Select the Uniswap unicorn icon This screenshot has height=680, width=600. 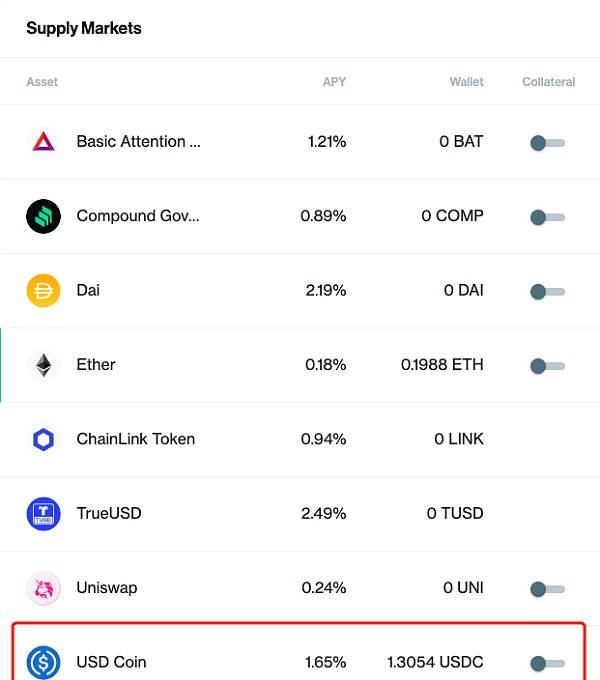coord(43,588)
